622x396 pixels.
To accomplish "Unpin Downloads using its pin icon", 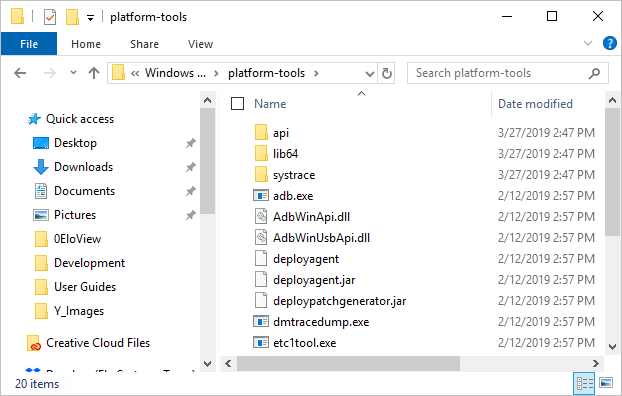I will (191, 167).
